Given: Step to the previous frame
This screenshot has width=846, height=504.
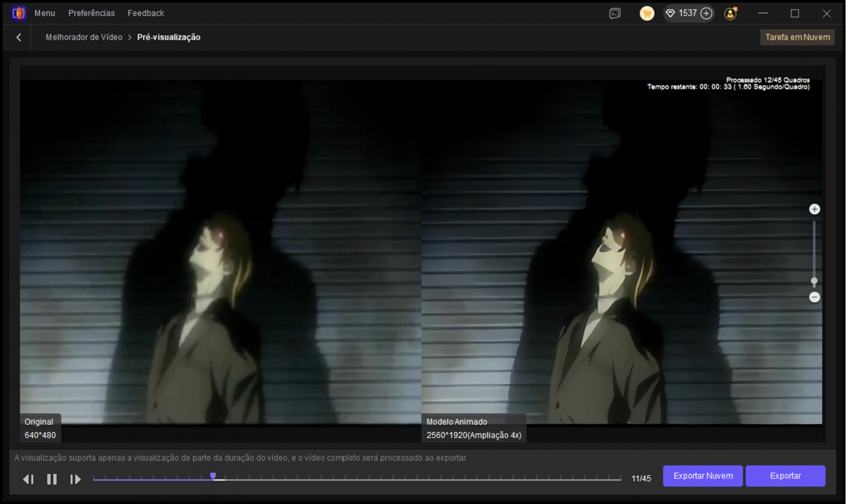Looking at the screenshot, I should click(x=29, y=479).
